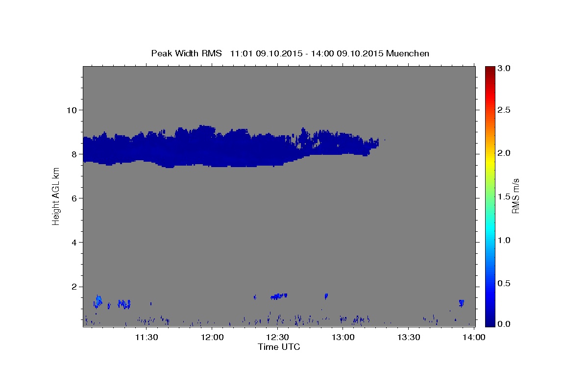Viewport: 588px width, 392px height.
Task: Click 'Muenchen' in the plot title
Action: pyautogui.click(x=408, y=53)
